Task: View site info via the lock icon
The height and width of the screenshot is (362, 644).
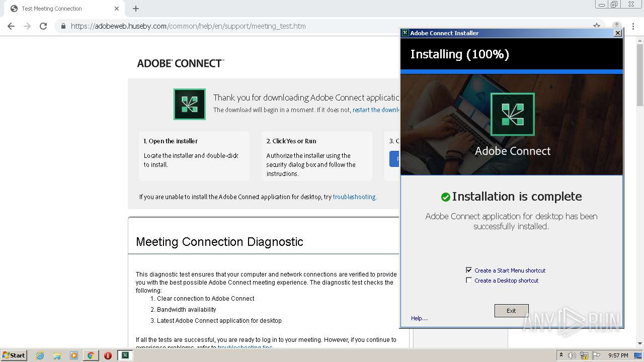Action: pos(63,26)
